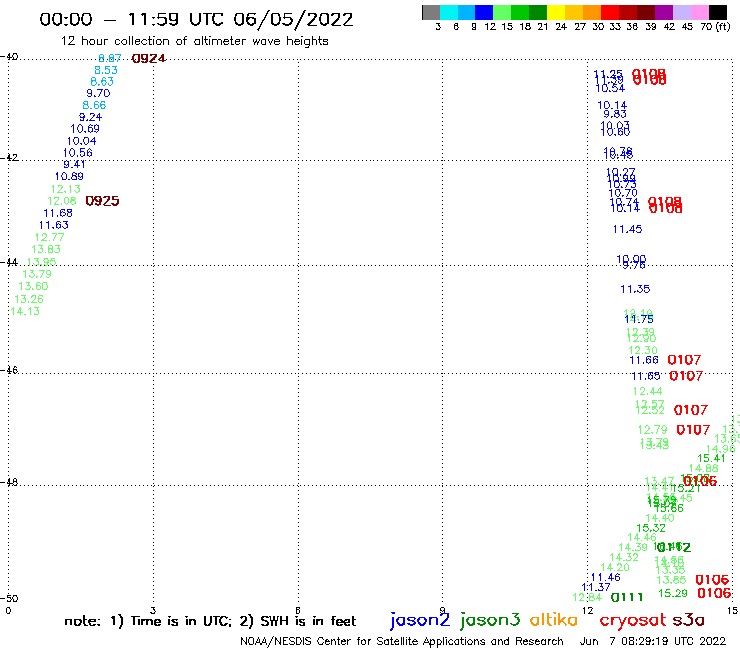Select the wave height value "11.46"

coord(605,577)
